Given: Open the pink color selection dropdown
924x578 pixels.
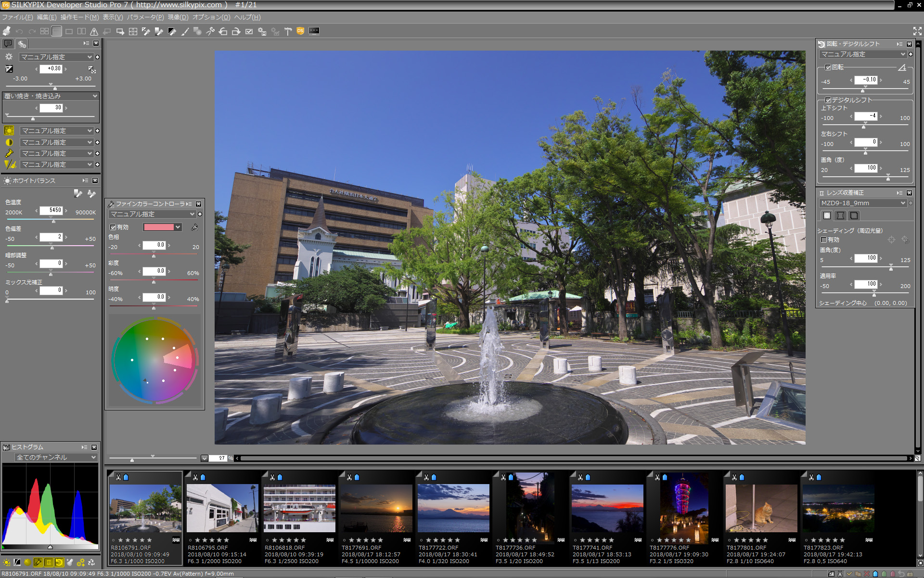Looking at the screenshot, I should 162,227.
